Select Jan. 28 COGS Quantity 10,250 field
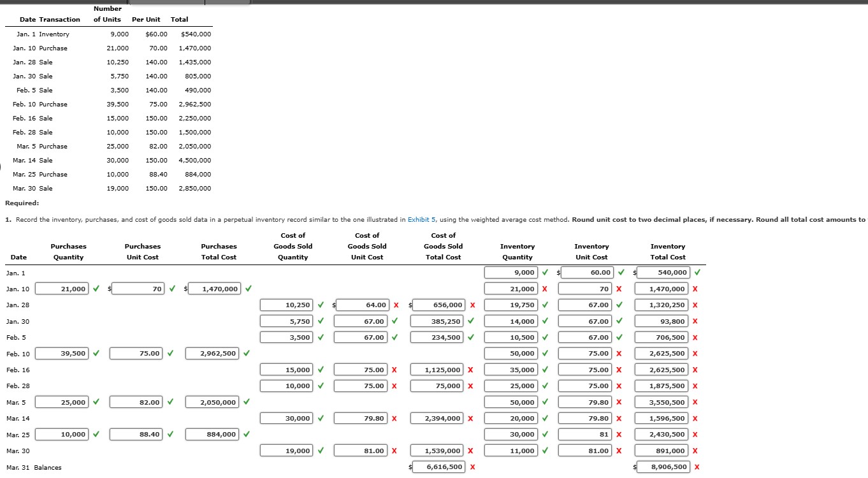Image resolution: width=868 pixels, height=478 pixels. 287,305
